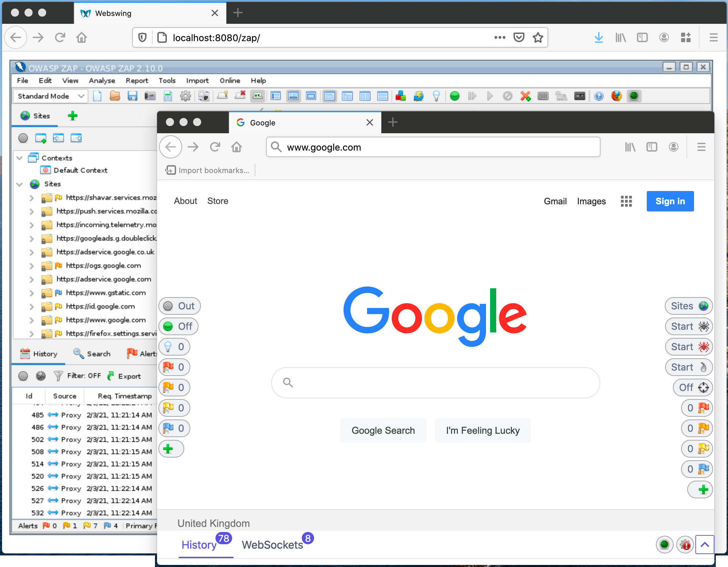
Task: Expand the Default Context node
Action: 81,170
